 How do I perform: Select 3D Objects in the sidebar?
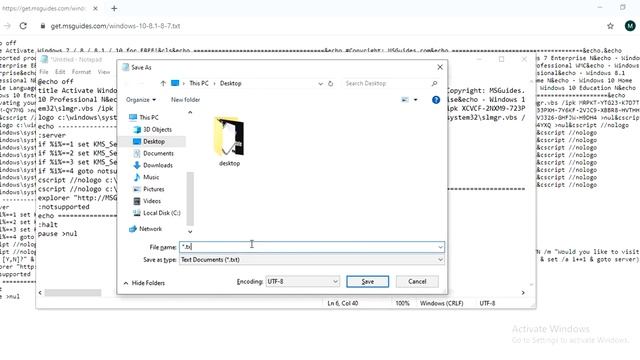click(x=152, y=129)
